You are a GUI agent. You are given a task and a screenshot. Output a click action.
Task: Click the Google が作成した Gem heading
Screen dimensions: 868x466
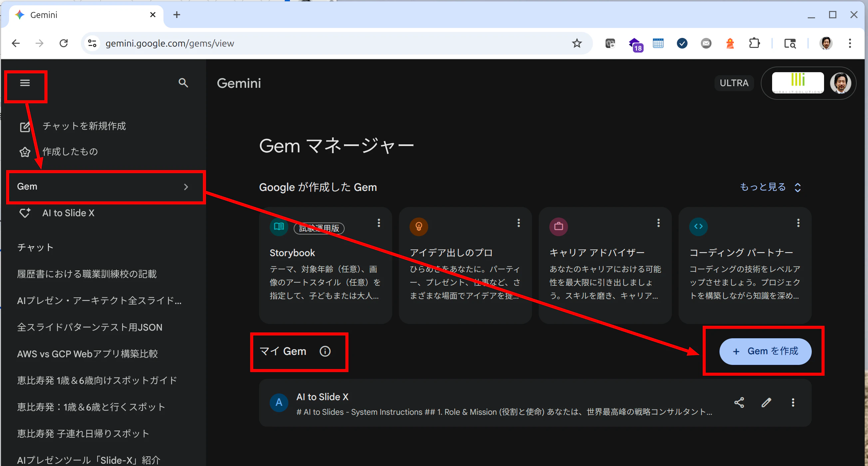click(318, 187)
